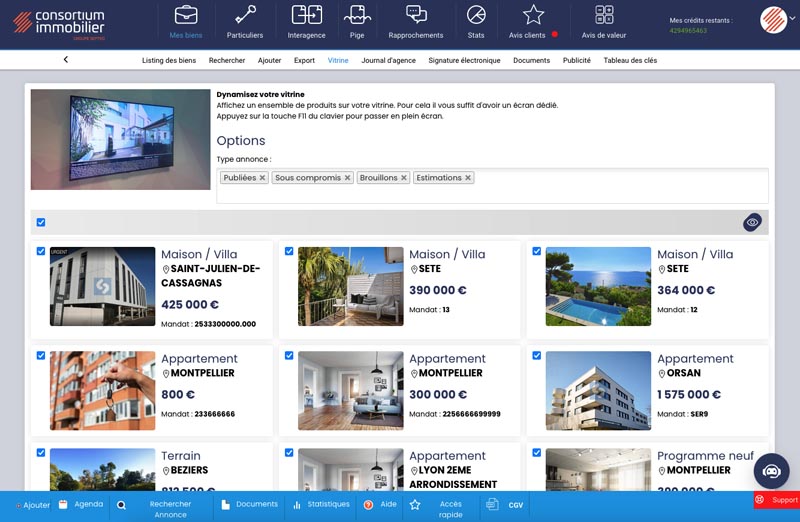The height and width of the screenshot is (522, 800).
Task: Uncheck the Saint-Julien-de-Cassagnas villa listing checkbox
Action: point(41,252)
